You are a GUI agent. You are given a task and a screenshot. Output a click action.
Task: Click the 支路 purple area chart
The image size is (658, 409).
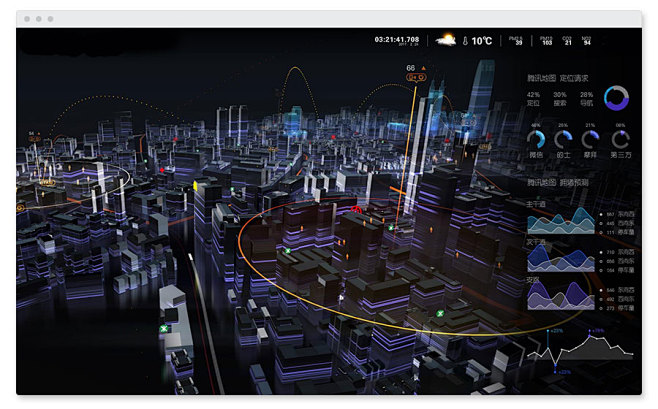[x=561, y=296]
